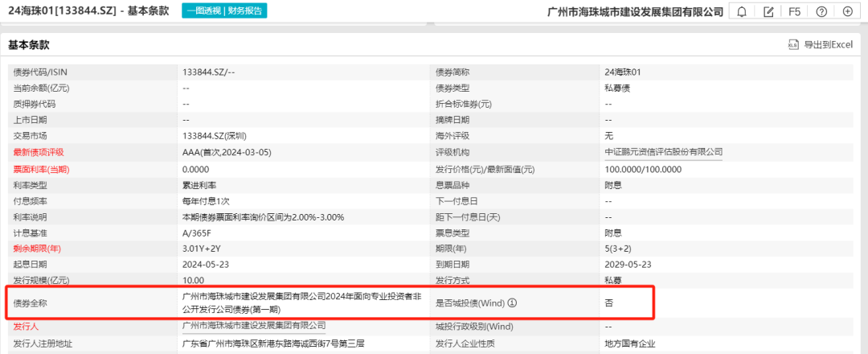Select the 海外评级 value 无
This screenshot has width=868, height=354.
609,136
